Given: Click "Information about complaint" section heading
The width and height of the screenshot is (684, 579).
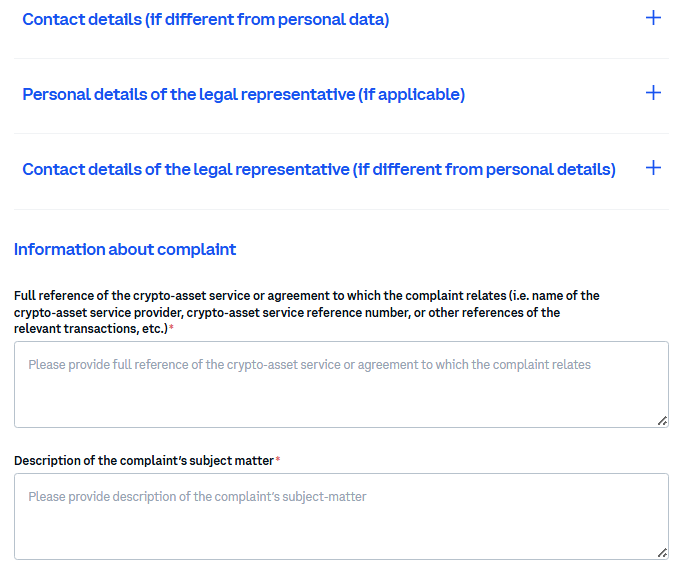Looking at the screenshot, I should click(125, 250).
